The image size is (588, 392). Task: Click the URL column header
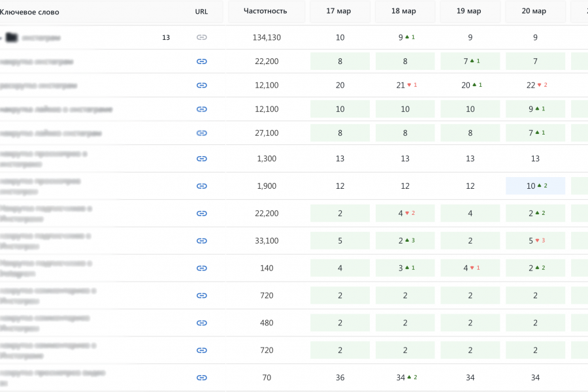pos(201,12)
